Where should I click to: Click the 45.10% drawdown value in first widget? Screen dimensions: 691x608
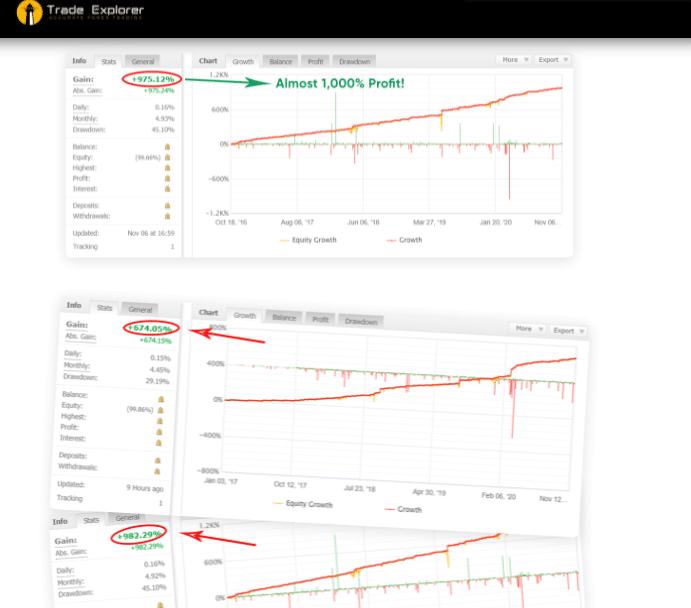[163, 130]
